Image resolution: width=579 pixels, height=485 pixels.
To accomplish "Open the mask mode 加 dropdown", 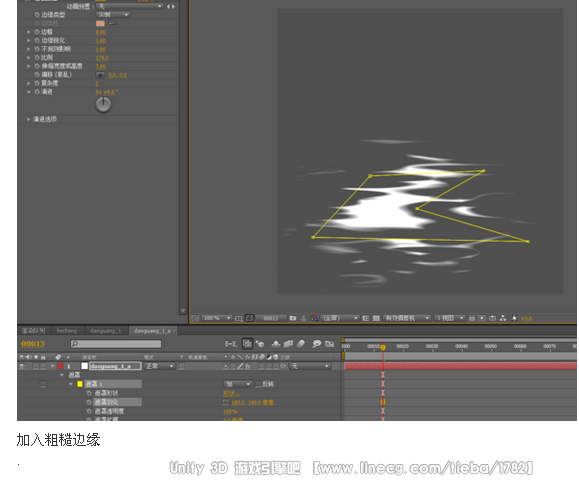I will coord(238,384).
